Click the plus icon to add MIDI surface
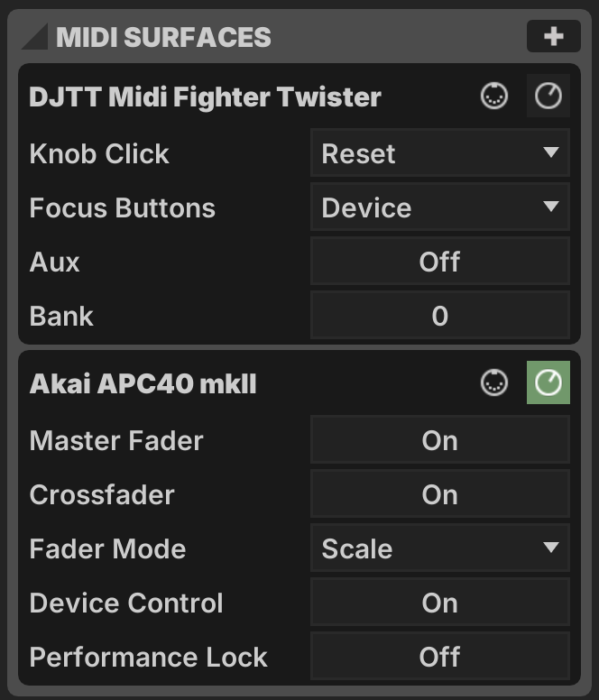 point(554,36)
